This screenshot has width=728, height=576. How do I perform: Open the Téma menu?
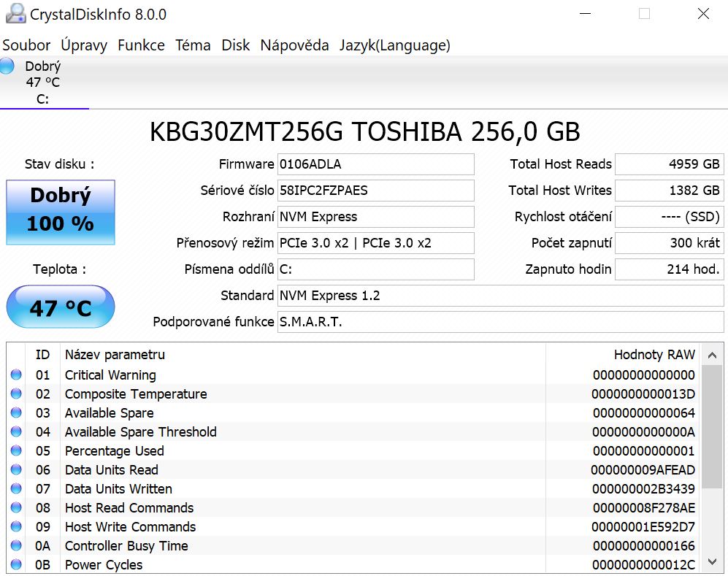click(193, 45)
